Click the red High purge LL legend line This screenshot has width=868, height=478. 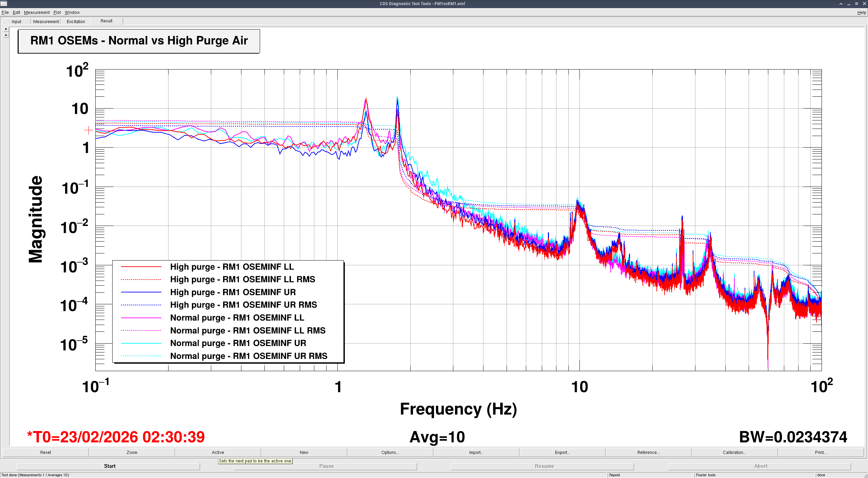tap(141, 267)
